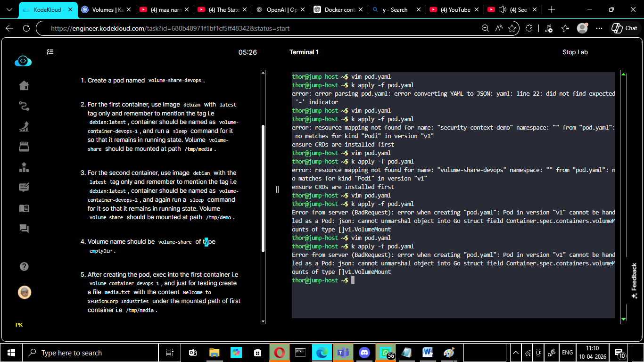Open Task View on the taskbar
Viewport: 644px width, 362px height.
point(169,353)
